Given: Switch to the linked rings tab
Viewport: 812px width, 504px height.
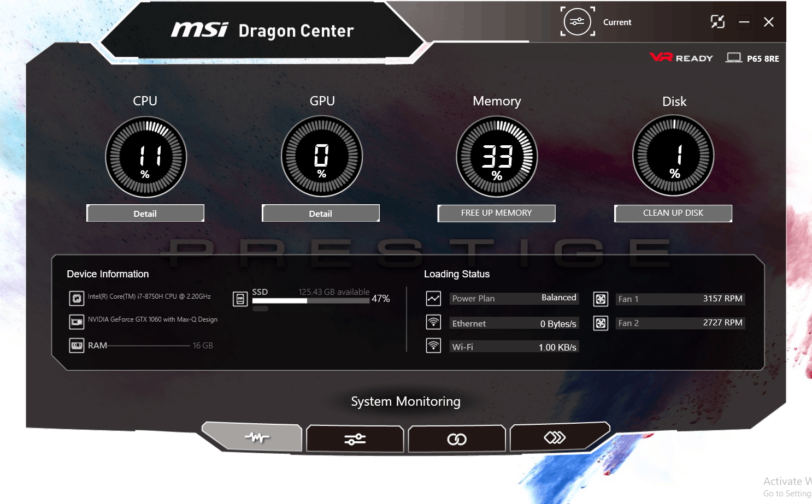Looking at the screenshot, I should point(457,438).
